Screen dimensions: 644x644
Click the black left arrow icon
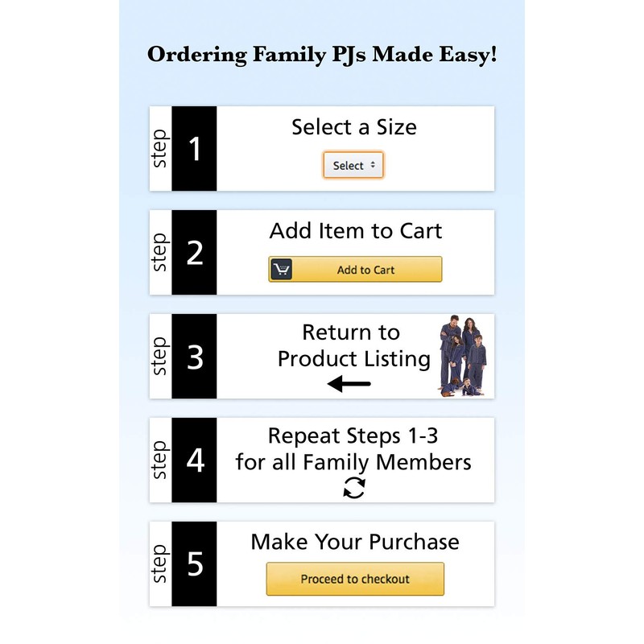pos(349,384)
